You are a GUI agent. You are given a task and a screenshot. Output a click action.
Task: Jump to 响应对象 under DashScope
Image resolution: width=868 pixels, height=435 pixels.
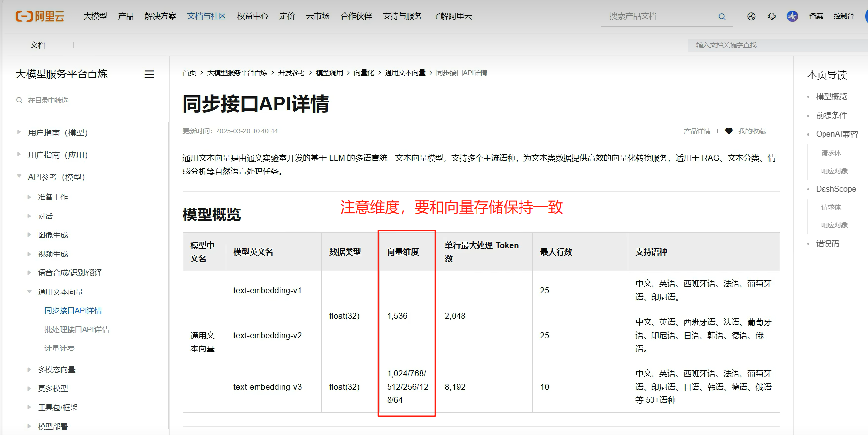pos(834,225)
